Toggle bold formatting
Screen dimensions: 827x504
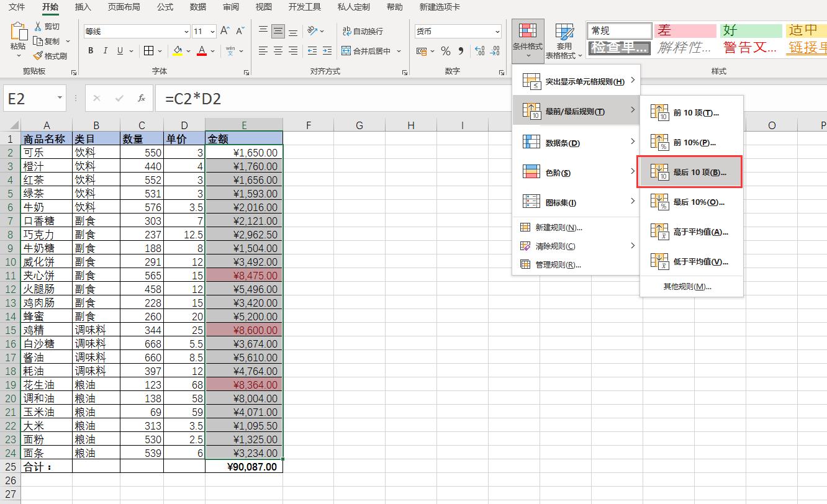pyautogui.click(x=91, y=51)
